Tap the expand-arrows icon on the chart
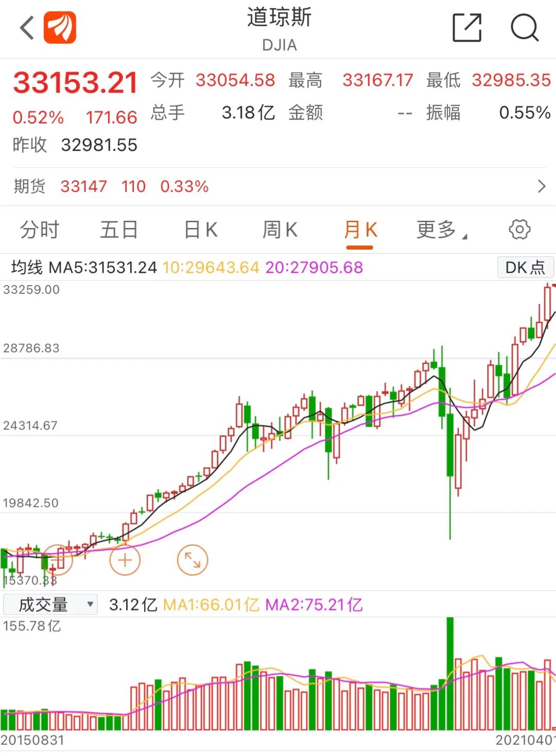Viewport: 556px width, 756px height. (192, 559)
